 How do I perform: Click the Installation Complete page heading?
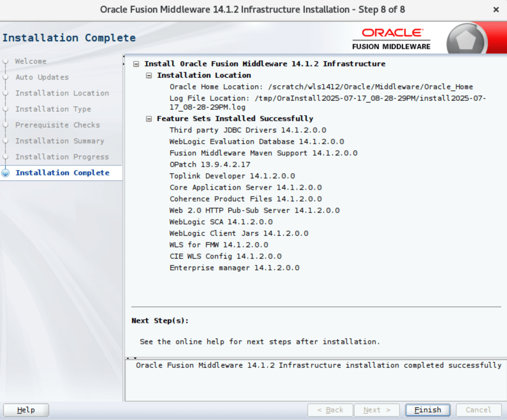click(x=69, y=38)
